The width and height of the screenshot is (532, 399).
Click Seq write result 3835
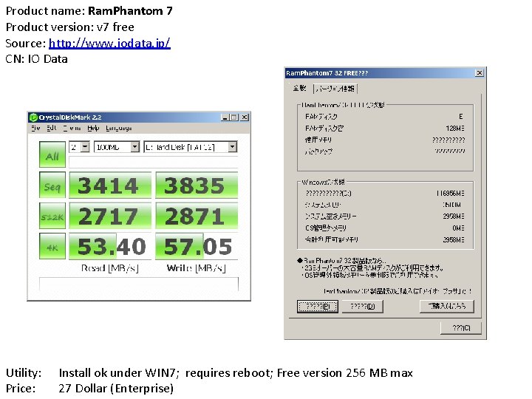pyautogui.click(x=197, y=185)
